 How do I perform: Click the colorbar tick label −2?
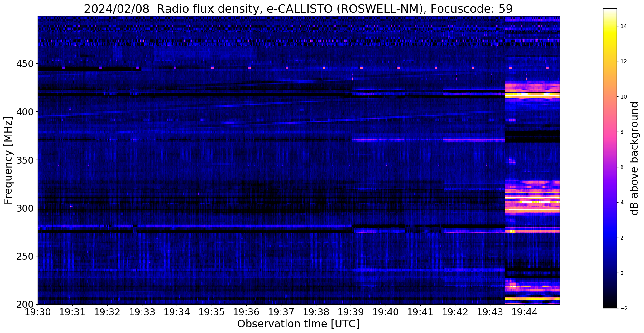tap(624, 308)
